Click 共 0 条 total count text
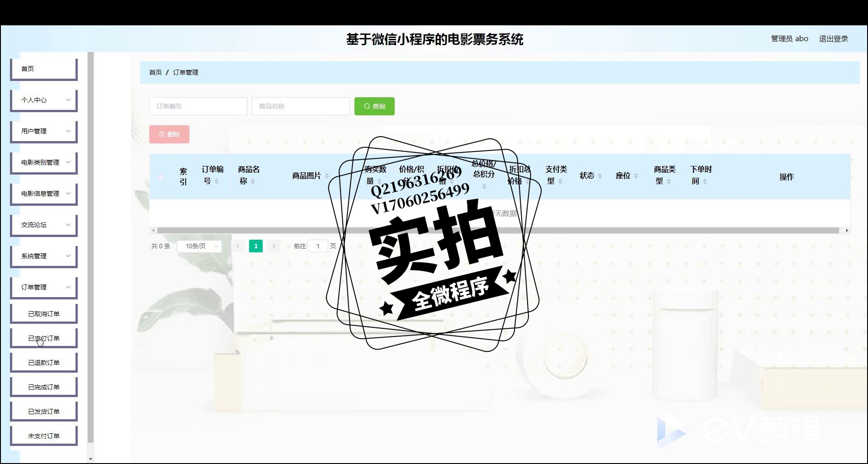Viewport: 868px width, 464px height. coord(160,246)
